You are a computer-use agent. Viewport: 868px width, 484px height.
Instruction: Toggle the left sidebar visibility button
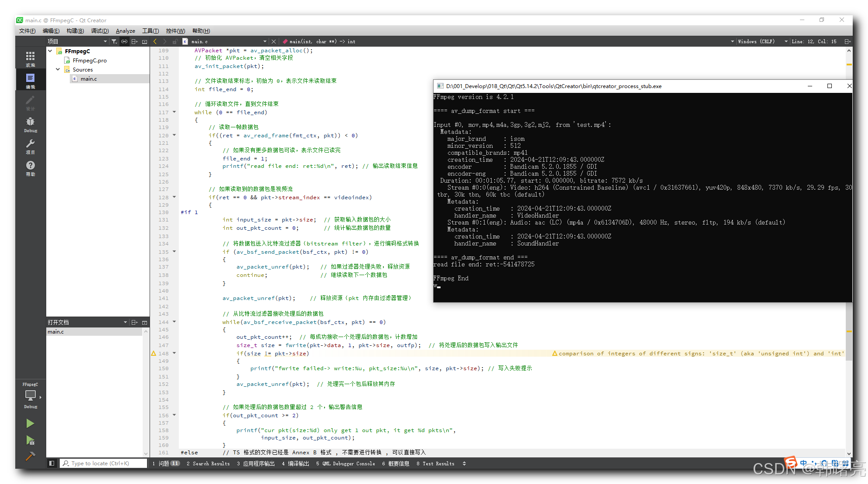pos(51,464)
